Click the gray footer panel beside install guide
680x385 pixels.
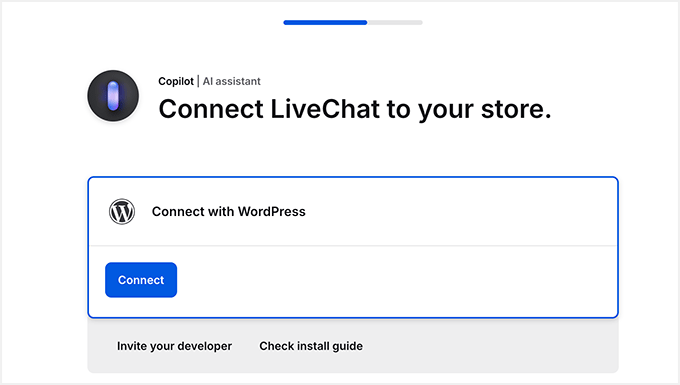[x=490, y=346]
